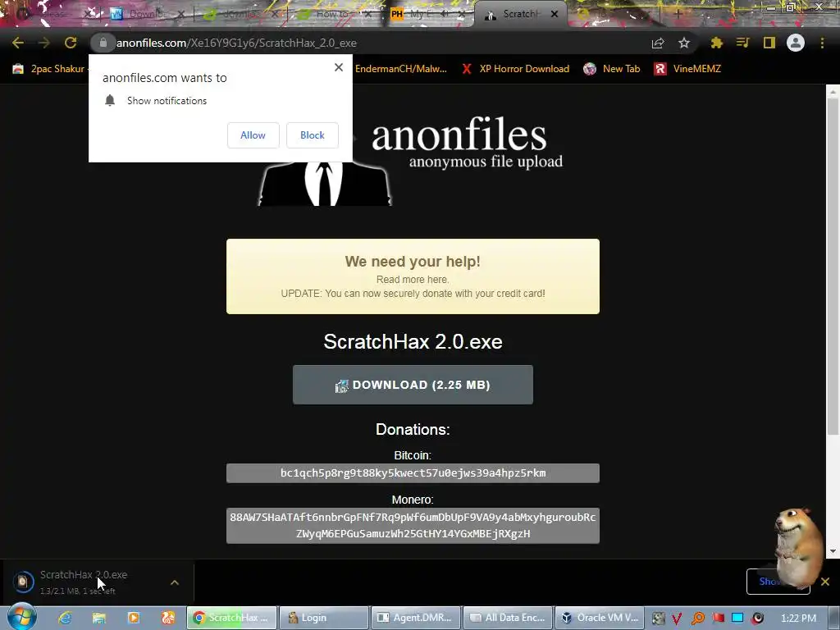The image size is (840, 630).
Task: Click the forward navigation arrow
Action: pyautogui.click(x=44, y=43)
